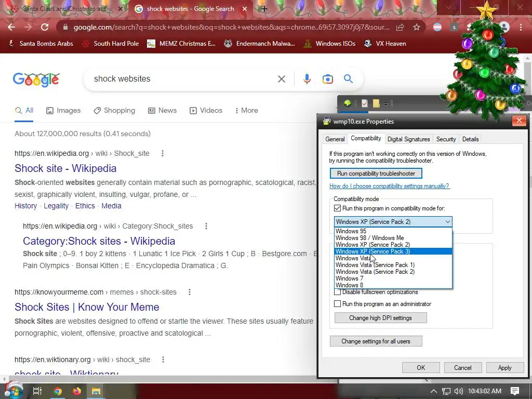Image resolution: width=532 pixels, height=399 pixels.
Task: Show hidden tray icons chevron
Action: pyautogui.click(x=434, y=391)
